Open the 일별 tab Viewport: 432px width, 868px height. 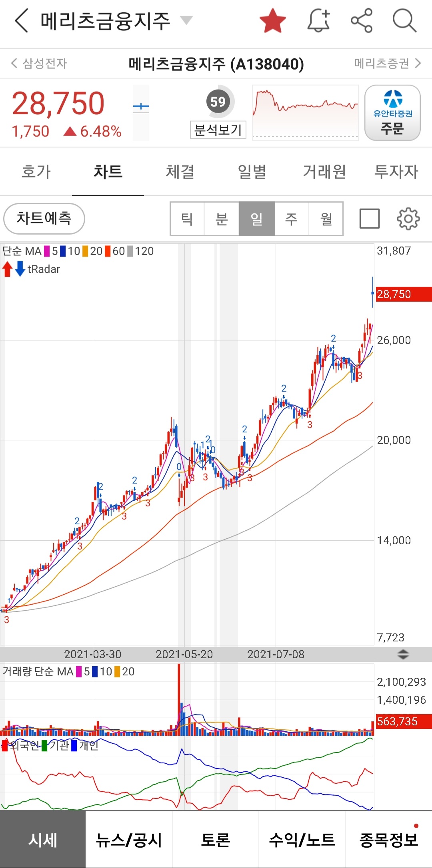[252, 172]
